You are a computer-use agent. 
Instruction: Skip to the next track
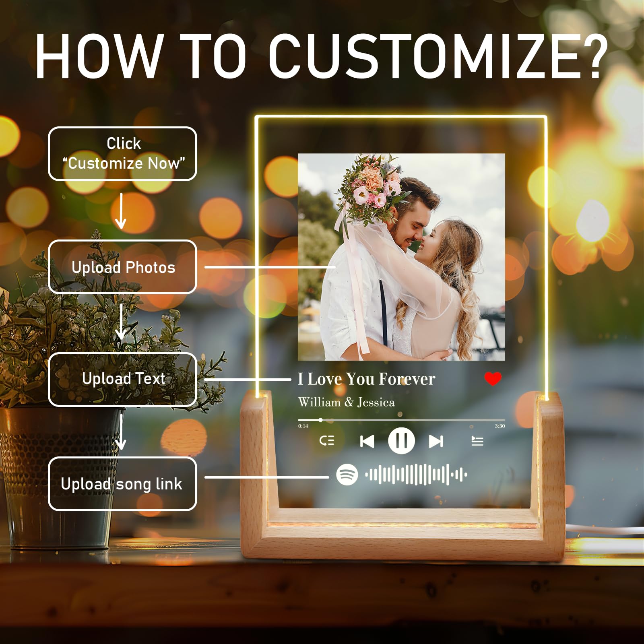(436, 442)
